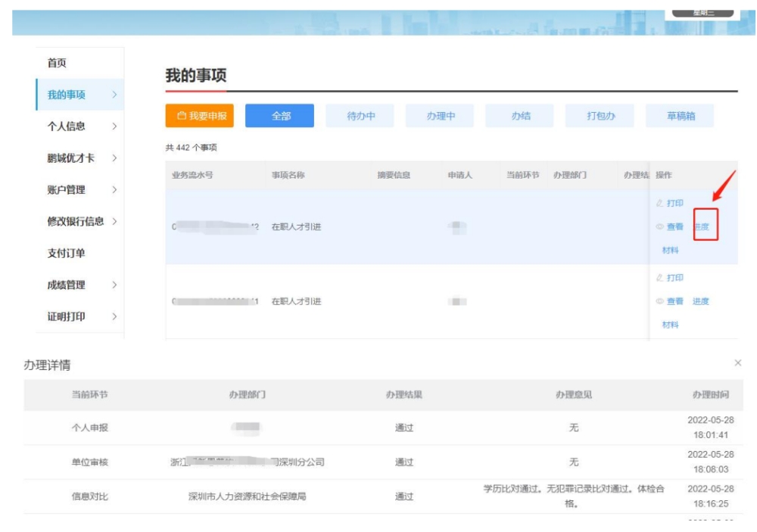This screenshot has height=532, width=757.
Task: Open 修改银行信息 sidebar menu
Action: [x=75, y=222]
